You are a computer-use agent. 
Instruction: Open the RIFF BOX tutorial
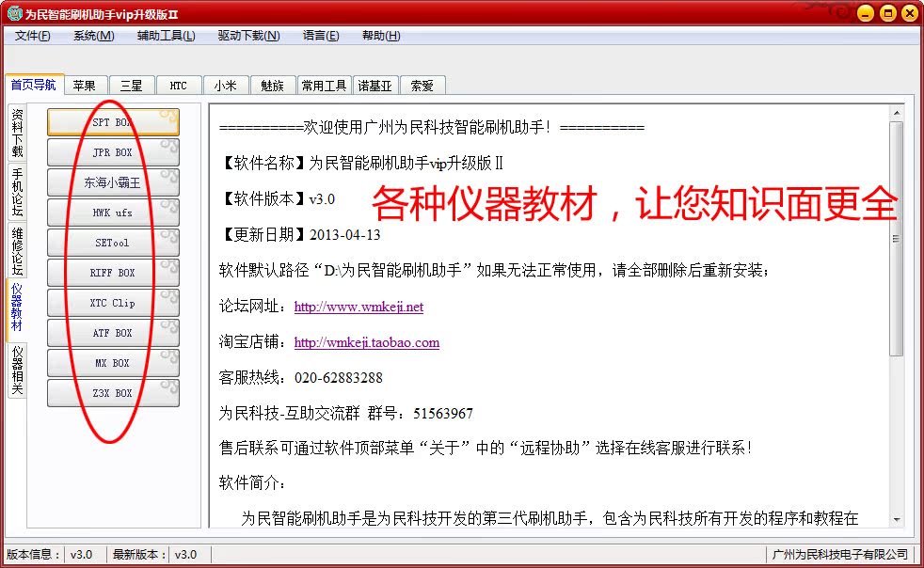(x=113, y=272)
